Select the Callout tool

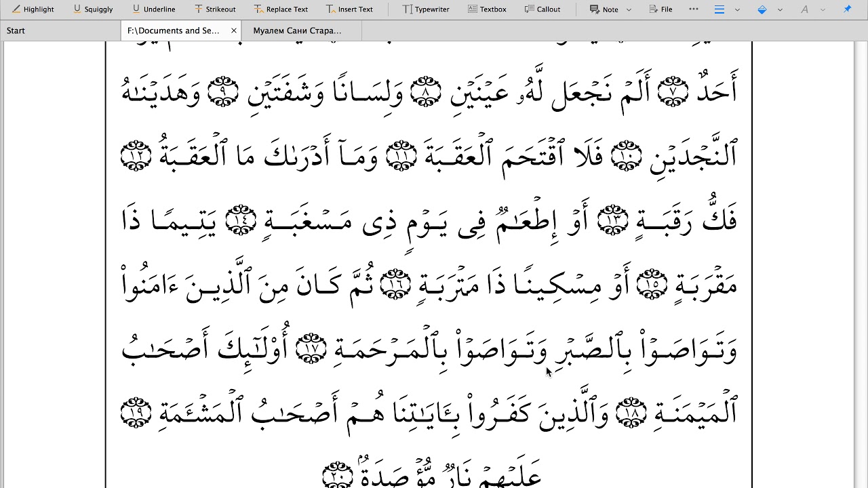coord(542,9)
